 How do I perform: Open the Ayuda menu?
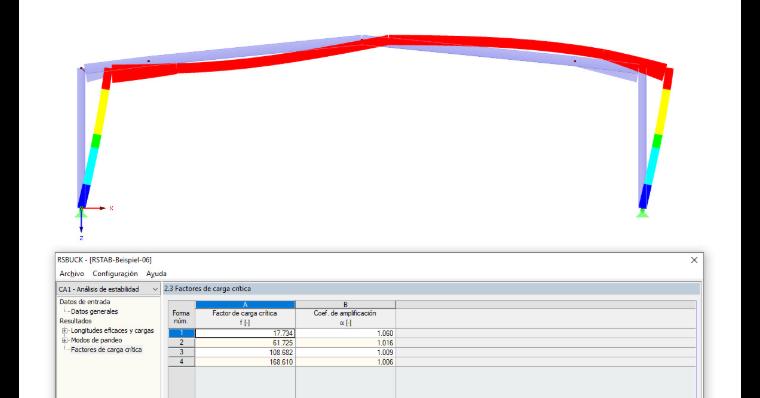click(x=156, y=274)
